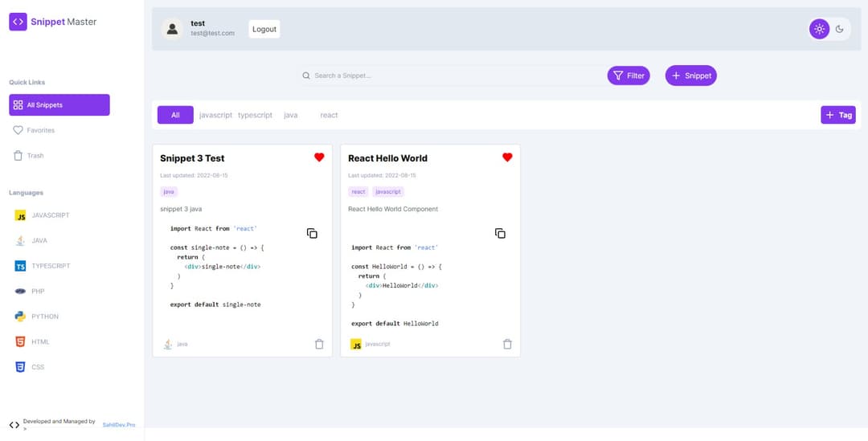
Task: Switch to dark mode moon icon
Action: 840,29
